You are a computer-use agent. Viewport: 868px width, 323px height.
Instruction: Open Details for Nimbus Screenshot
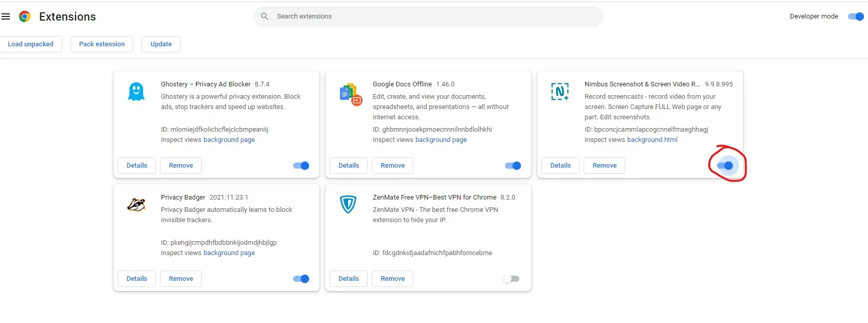pos(560,166)
